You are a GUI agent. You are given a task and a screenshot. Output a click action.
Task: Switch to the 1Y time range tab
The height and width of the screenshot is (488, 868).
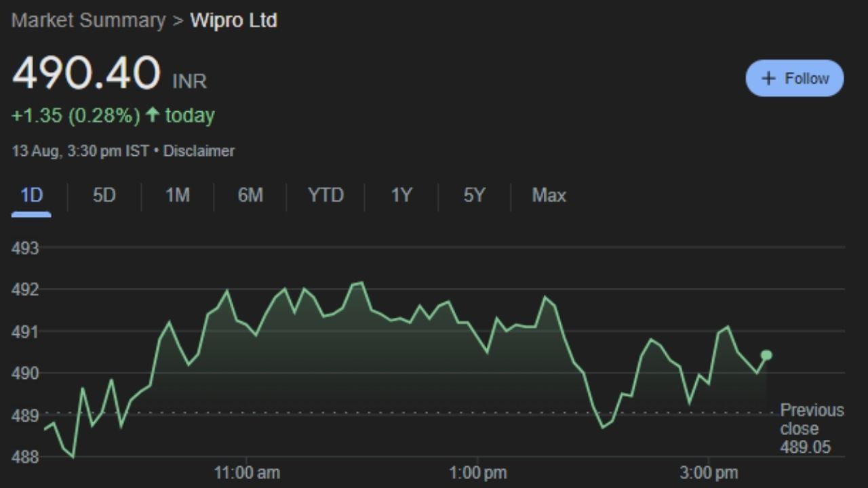401,196
